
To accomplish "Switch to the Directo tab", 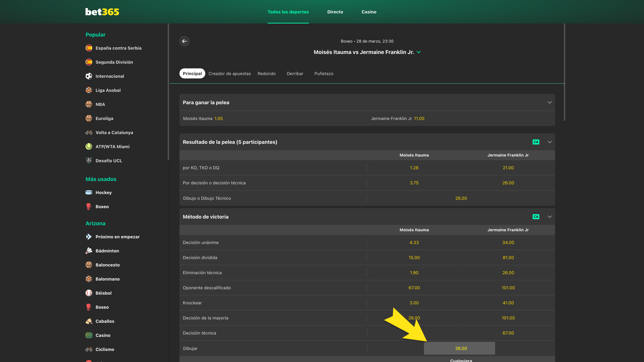I will click(335, 12).
